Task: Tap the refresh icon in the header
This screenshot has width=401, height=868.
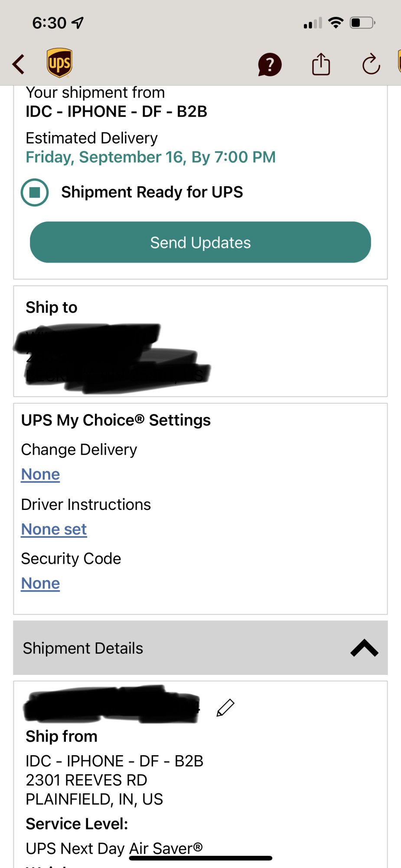Action: [371, 64]
